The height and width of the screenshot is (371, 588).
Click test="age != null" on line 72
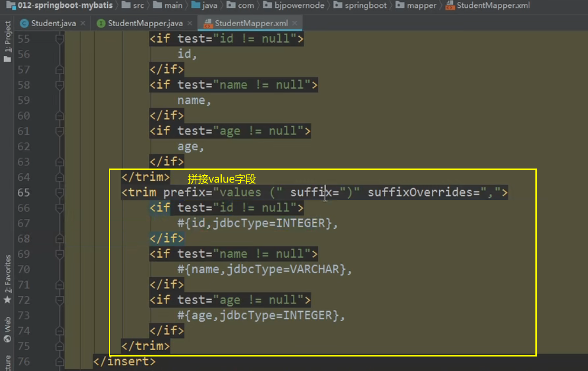coord(241,300)
